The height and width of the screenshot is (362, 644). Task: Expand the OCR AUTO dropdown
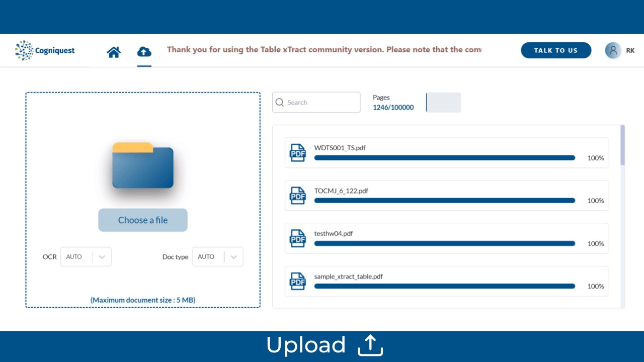tap(86, 256)
